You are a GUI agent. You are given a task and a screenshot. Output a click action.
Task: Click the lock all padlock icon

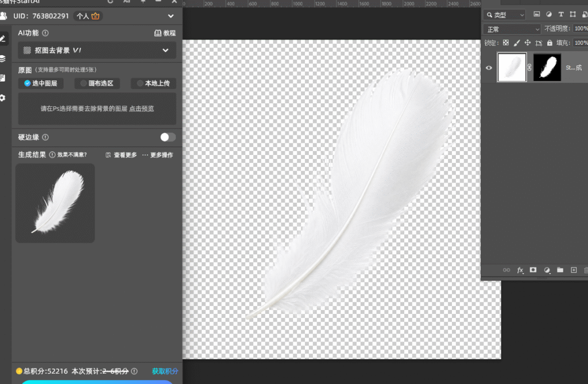tap(550, 43)
